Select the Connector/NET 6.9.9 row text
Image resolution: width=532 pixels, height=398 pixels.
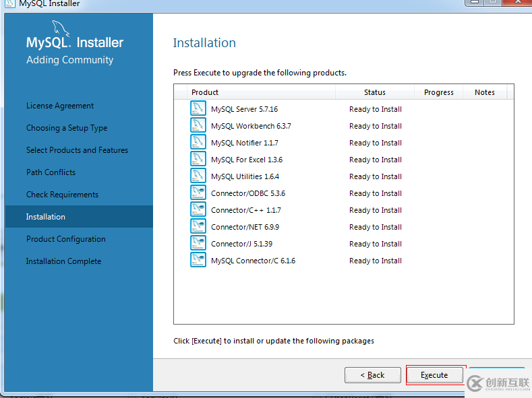tap(245, 227)
